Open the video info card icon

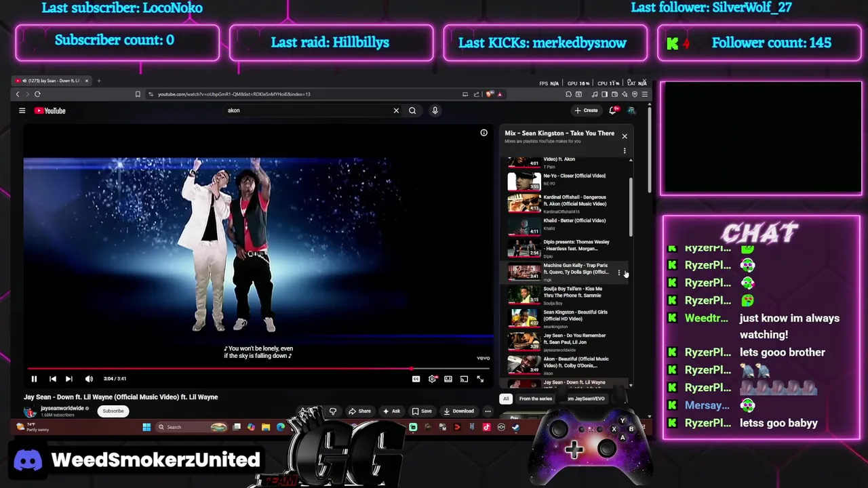484,133
